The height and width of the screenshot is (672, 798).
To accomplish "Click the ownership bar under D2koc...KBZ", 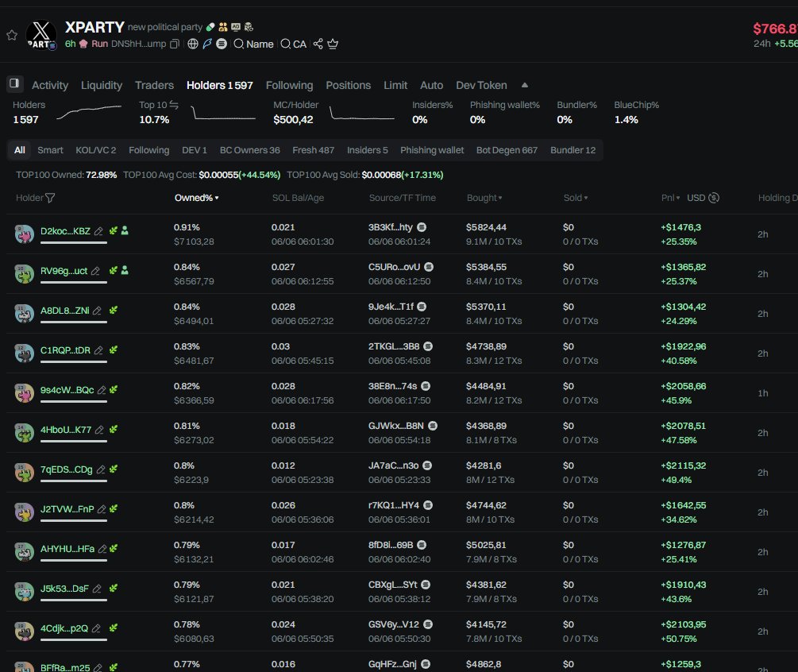I will (74, 243).
